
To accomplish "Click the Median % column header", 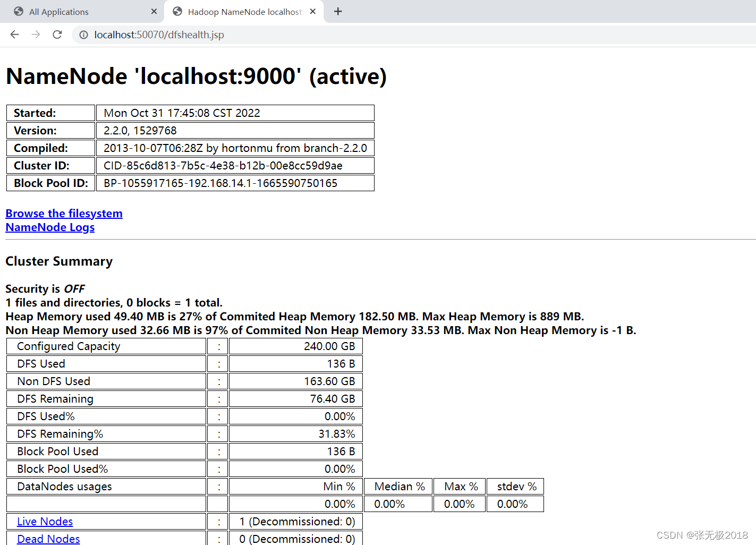I will click(x=398, y=487).
